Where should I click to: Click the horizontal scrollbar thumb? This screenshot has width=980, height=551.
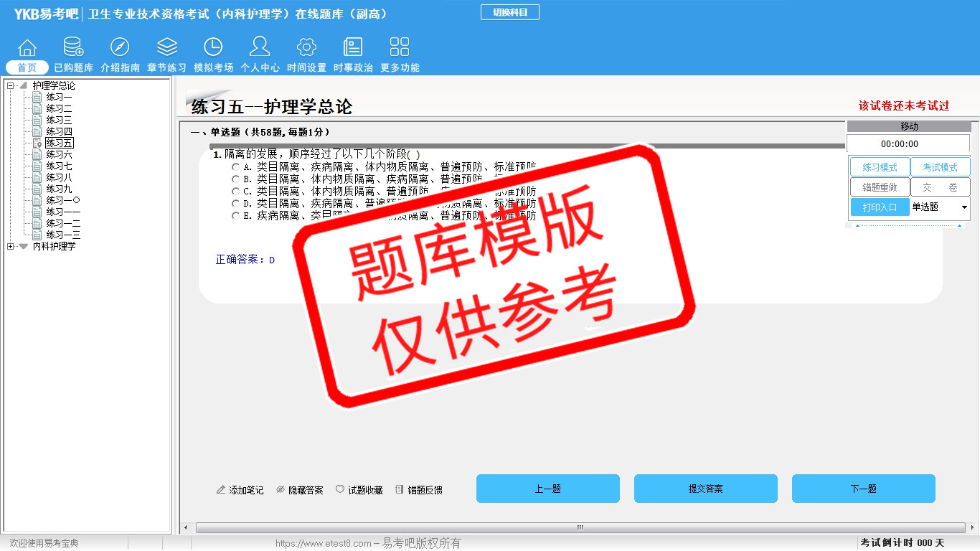pos(580,528)
